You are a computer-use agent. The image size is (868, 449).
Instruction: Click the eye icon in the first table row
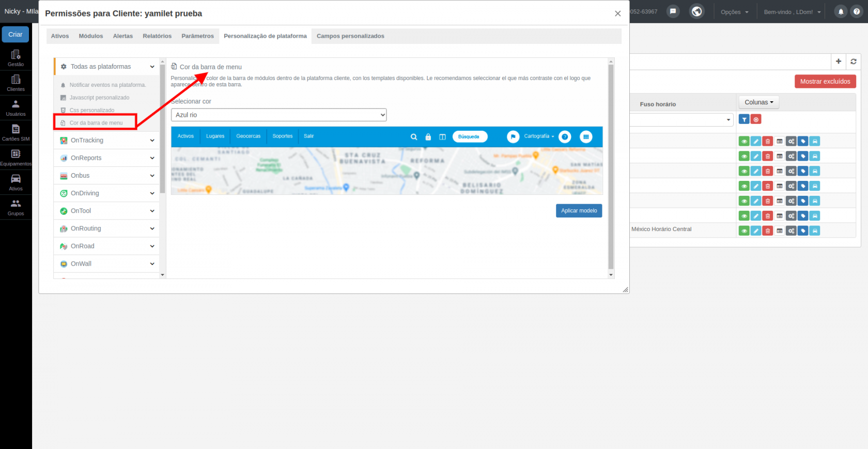click(744, 141)
